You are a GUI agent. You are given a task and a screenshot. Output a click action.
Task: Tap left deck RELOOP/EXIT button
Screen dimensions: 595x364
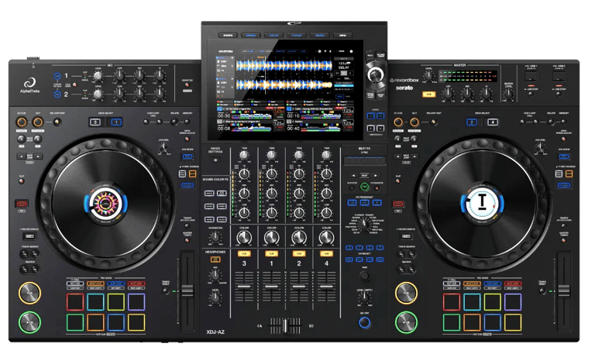click(x=57, y=122)
